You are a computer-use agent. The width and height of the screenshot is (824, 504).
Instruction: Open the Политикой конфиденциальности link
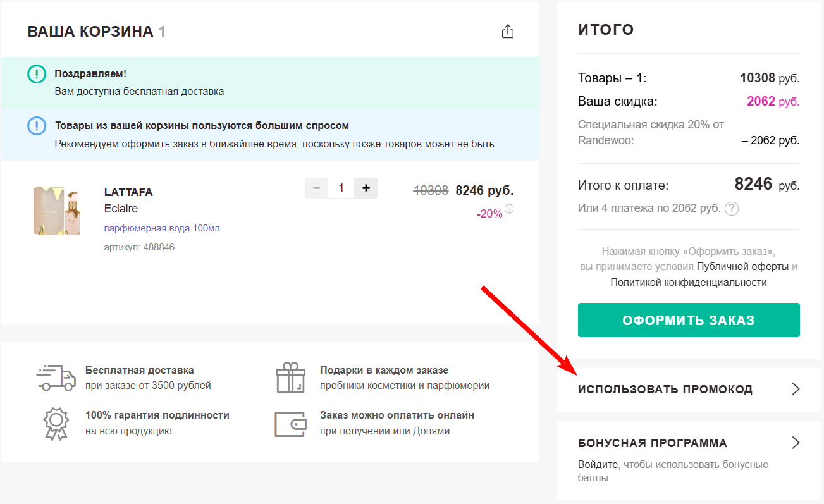[689, 281]
